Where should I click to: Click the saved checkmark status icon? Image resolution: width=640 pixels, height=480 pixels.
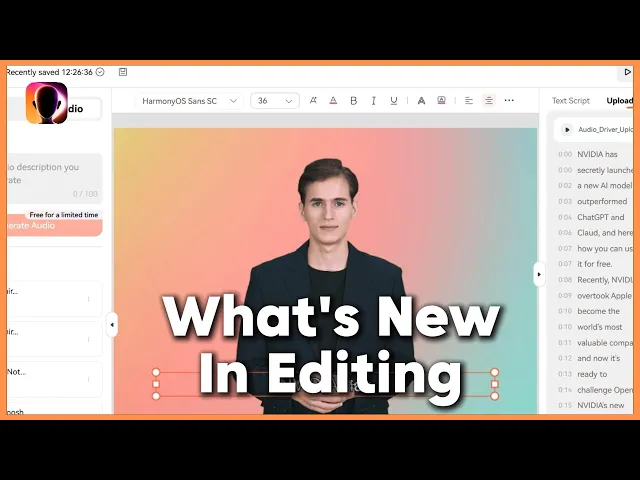100,72
